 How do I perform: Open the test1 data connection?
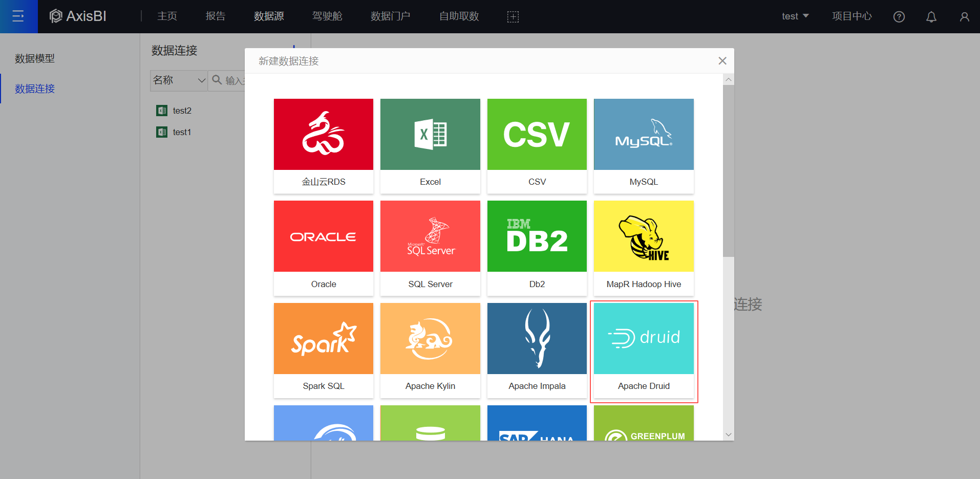pyautogui.click(x=182, y=132)
